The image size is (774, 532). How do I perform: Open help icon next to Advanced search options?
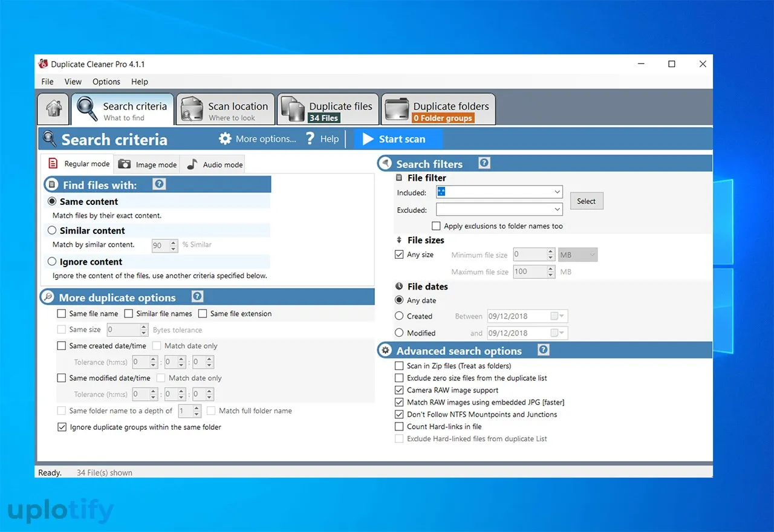point(543,349)
